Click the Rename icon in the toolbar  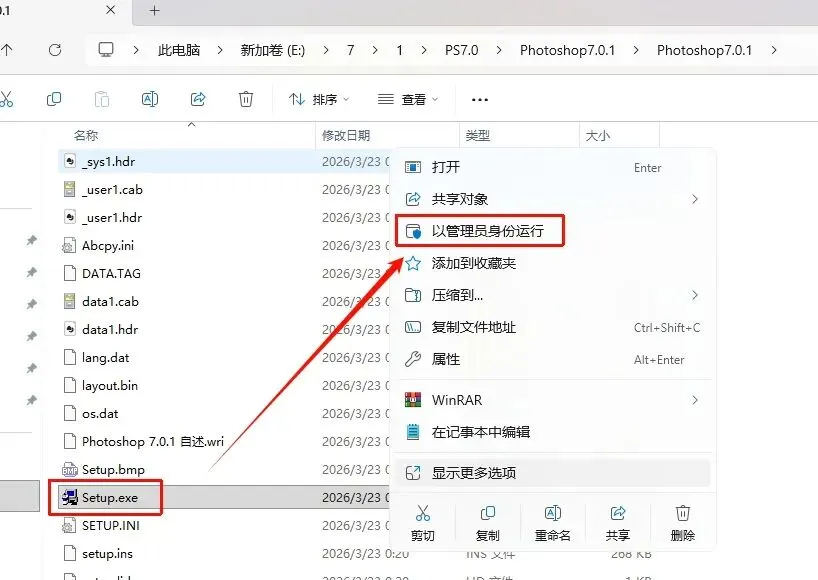150,99
